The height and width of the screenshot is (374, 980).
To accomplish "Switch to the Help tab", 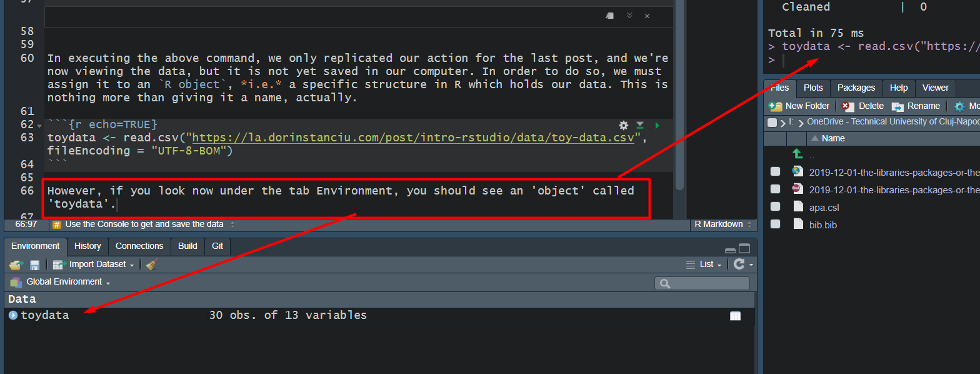I will pyautogui.click(x=899, y=88).
